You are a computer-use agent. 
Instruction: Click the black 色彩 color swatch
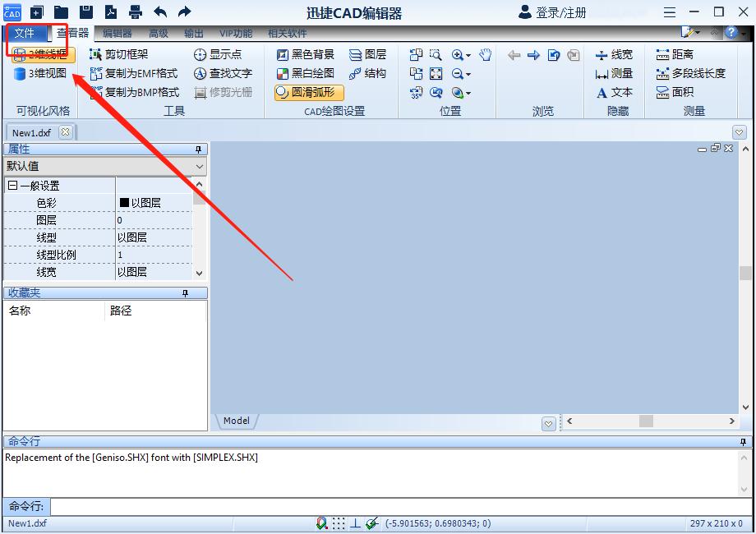pos(124,202)
